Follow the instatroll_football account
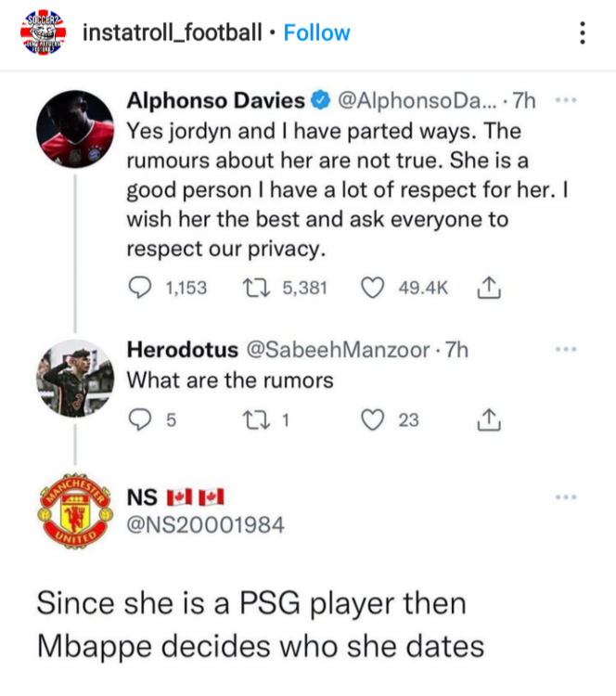The image size is (616, 696). pyautogui.click(x=316, y=33)
